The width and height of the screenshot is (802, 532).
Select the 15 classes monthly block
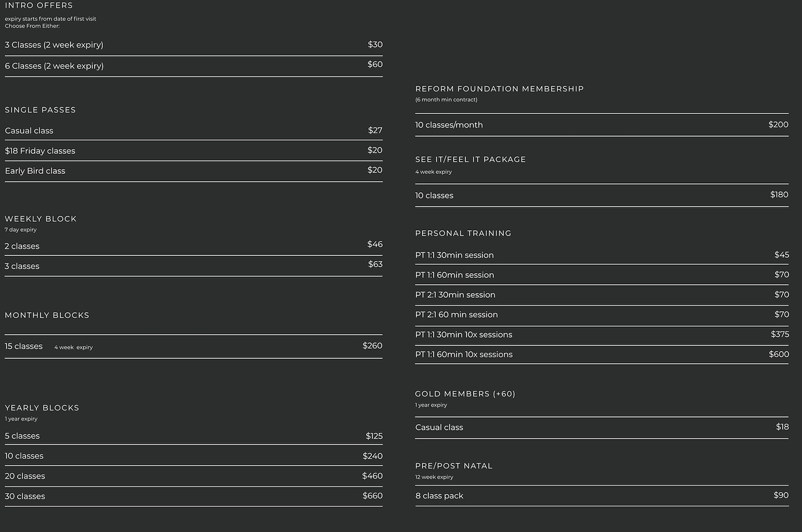tap(194, 346)
